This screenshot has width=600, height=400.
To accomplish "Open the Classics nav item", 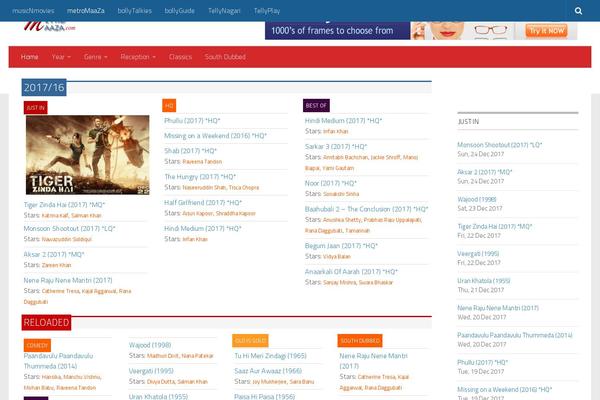I will [180, 57].
